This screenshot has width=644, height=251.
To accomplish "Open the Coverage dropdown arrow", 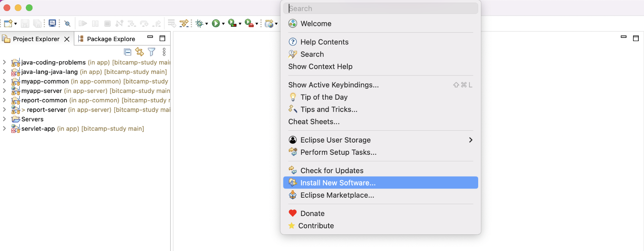I will tap(240, 24).
